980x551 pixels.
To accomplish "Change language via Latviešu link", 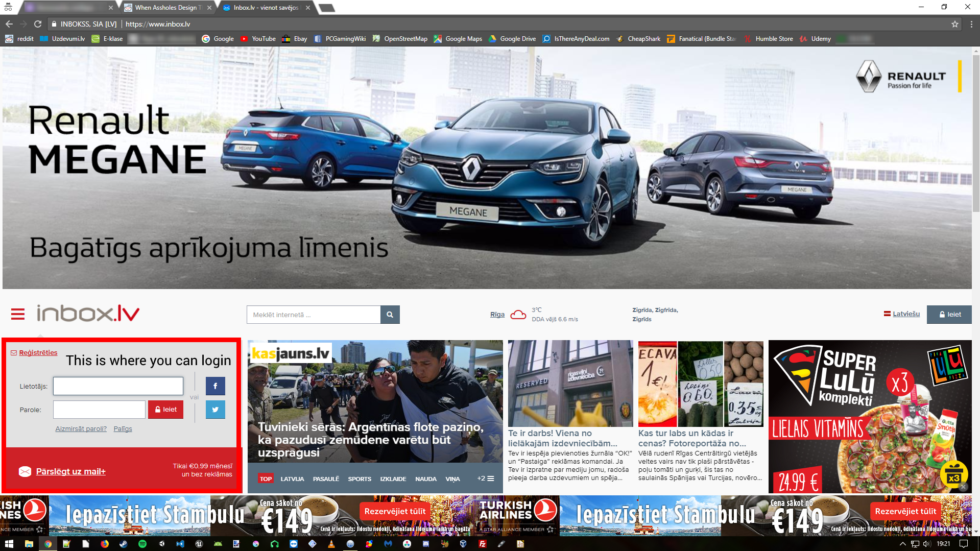I will point(906,314).
